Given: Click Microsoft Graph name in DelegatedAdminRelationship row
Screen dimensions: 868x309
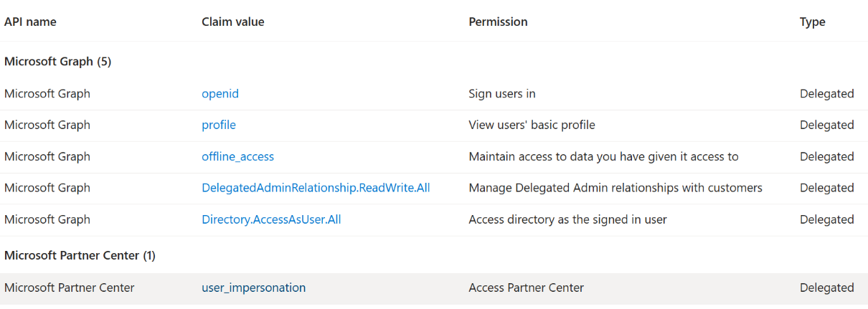Looking at the screenshot, I should [47, 188].
